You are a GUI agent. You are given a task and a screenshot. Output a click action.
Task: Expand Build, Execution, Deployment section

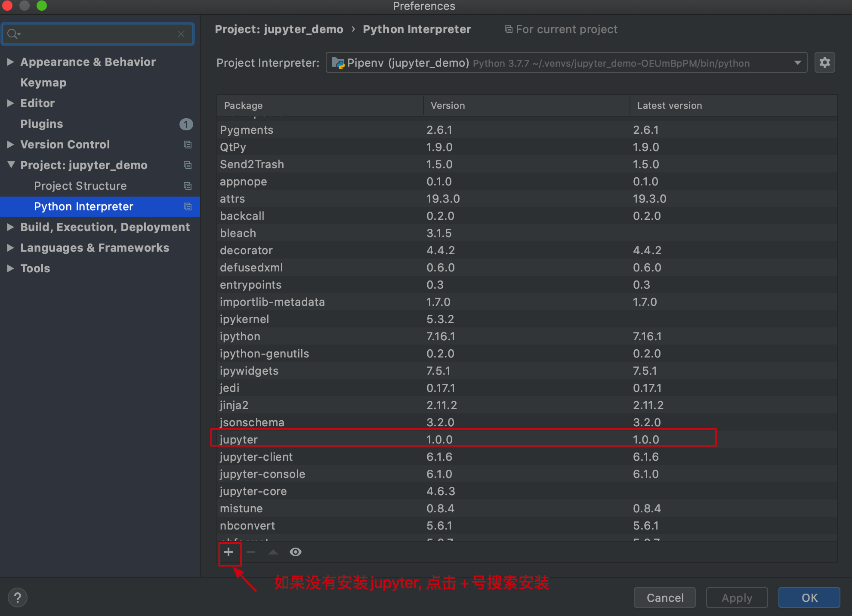click(x=10, y=227)
